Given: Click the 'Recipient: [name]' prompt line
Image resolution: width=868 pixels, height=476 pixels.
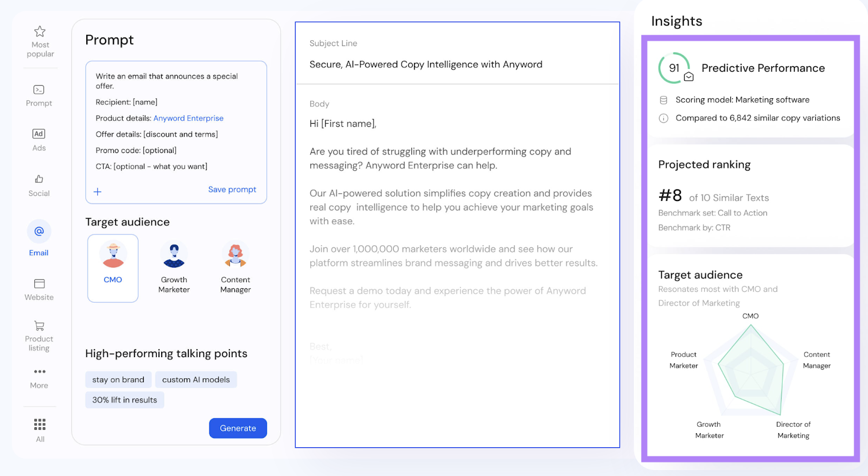Looking at the screenshot, I should click(x=126, y=102).
